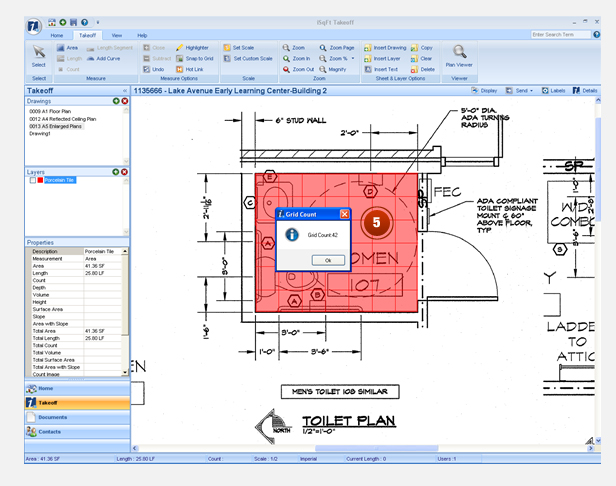
Task: Click the Display button above the drawing
Action: tap(484, 91)
